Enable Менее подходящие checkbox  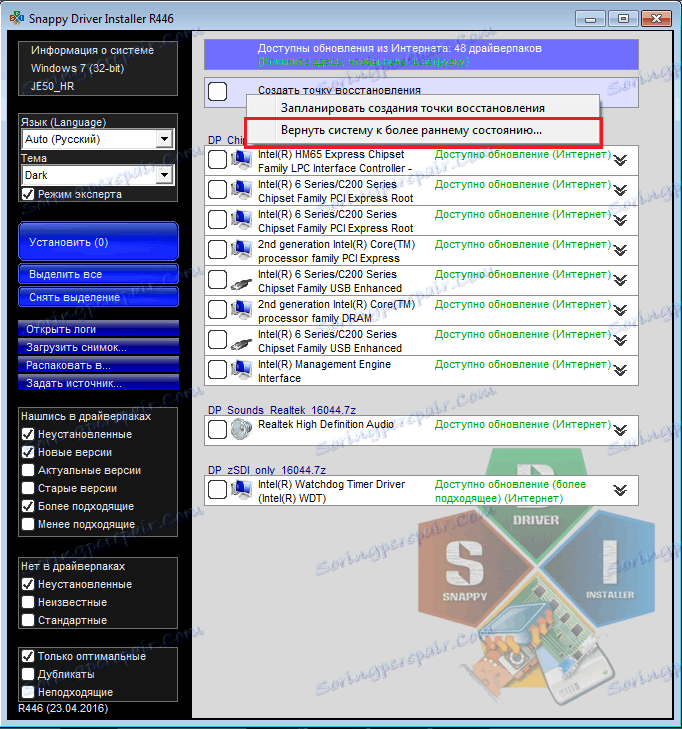[x=28, y=524]
